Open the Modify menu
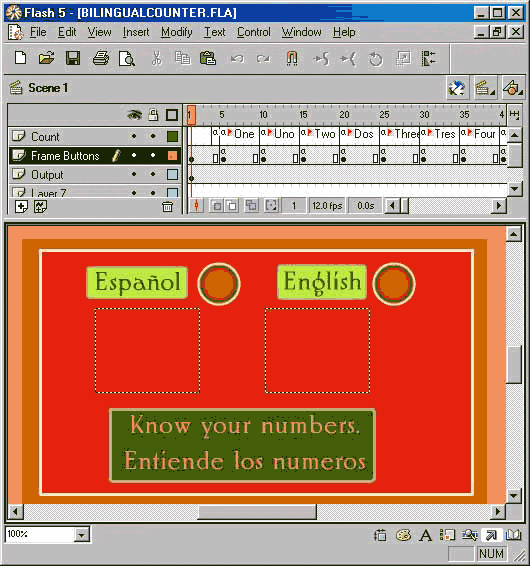The width and height of the screenshot is (530, 566). click(177, 32)
